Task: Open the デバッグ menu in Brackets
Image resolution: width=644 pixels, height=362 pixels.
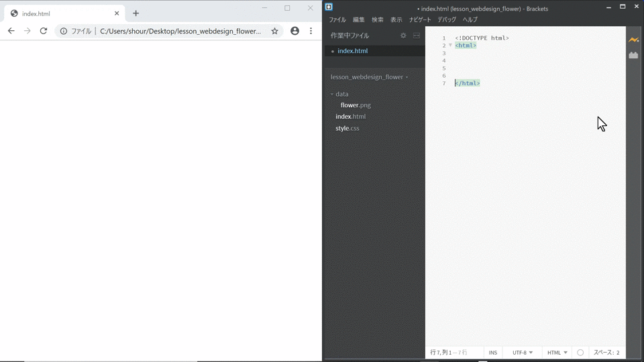Action: tap(447, 19)
